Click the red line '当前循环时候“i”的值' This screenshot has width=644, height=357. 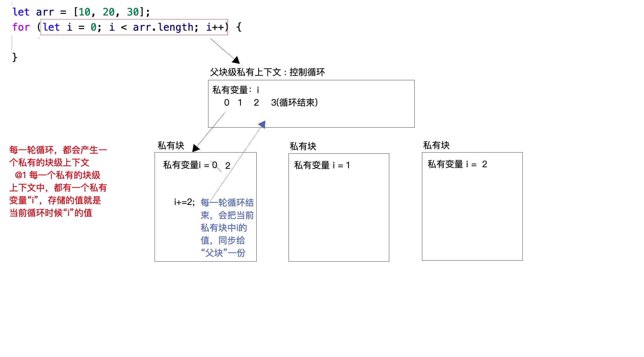[51, 213]
